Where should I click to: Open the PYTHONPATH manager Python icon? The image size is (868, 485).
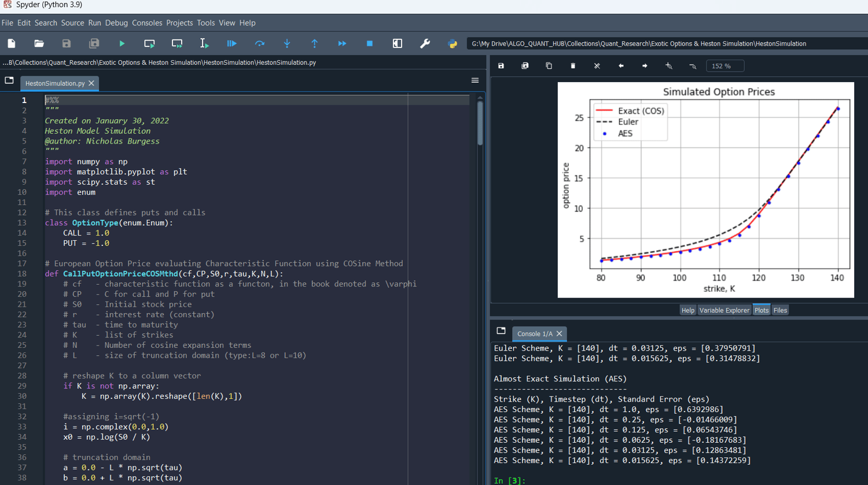pos(453,43)
